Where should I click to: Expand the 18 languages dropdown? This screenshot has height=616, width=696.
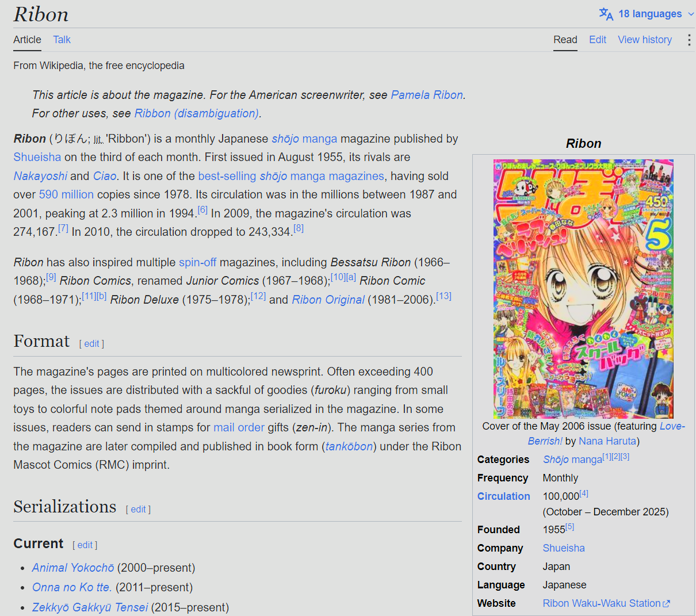pyautogui.click(x=647, y=14)
